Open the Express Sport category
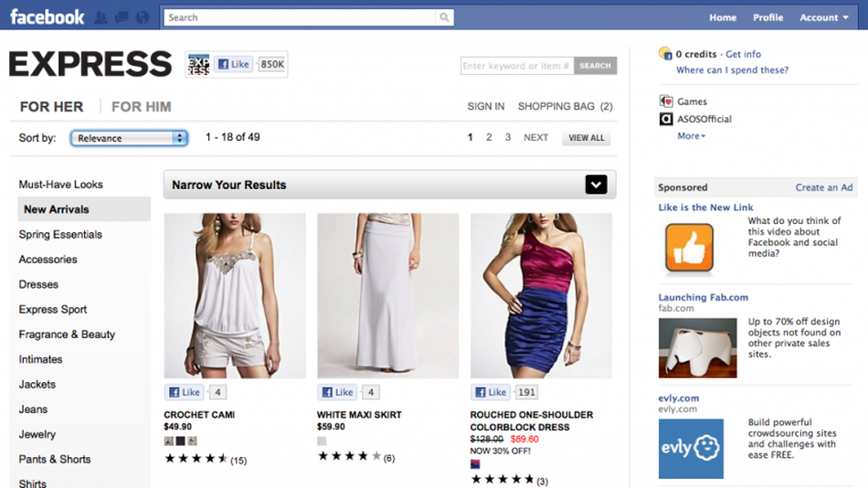The height and width of the screenshot is (488, 868). pyautogui.click(x=53, y=309)
